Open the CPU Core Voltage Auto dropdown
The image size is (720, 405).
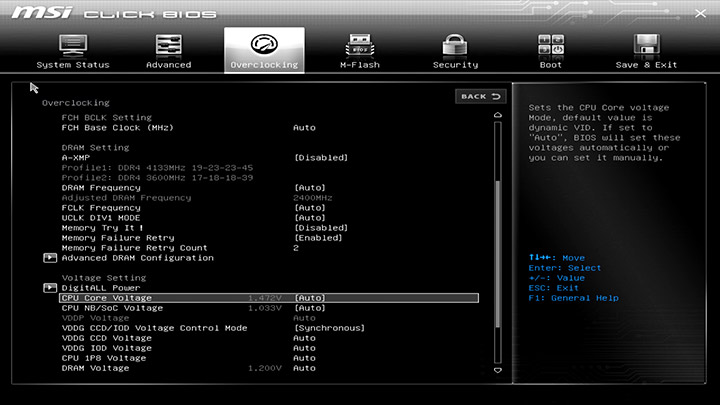309,298
